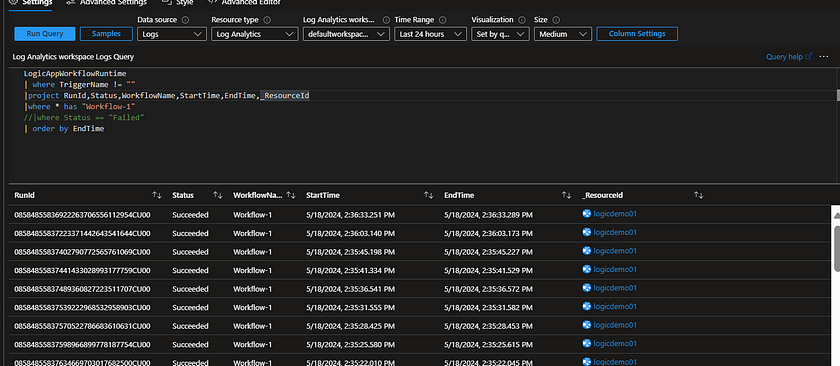Screen dimensions: 840x366
Task: Expand the Time Range Last 24 hours dropdown
Action: point(430,34)
